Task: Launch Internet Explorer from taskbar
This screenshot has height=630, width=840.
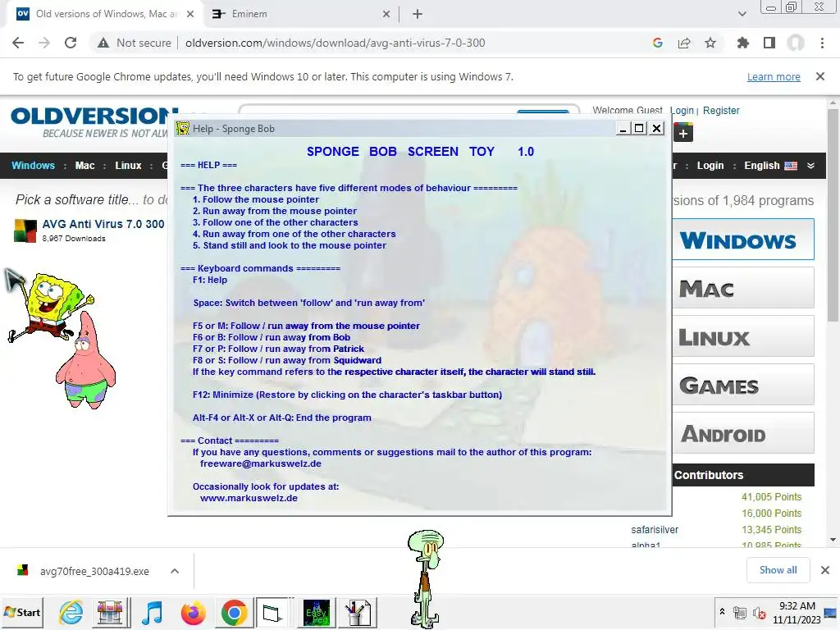Action: tap(71, 612)
